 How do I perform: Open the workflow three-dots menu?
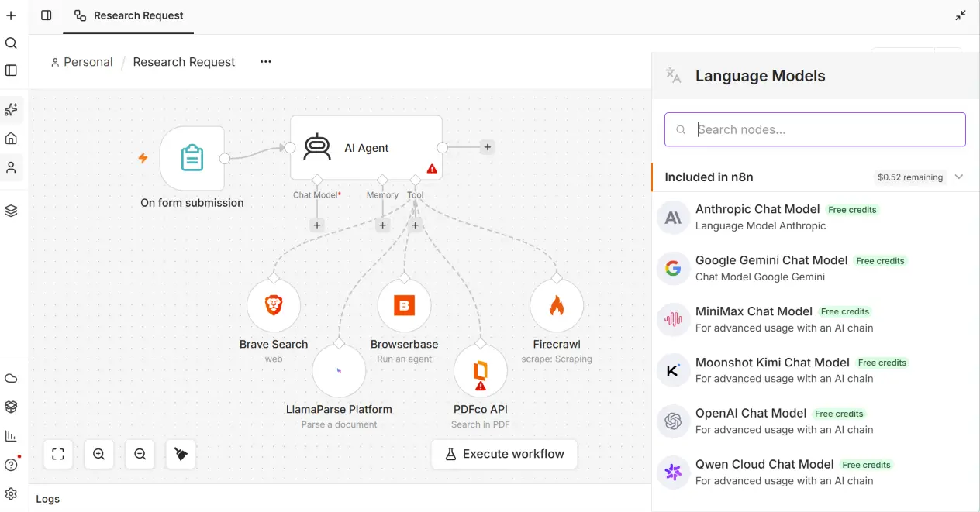[x=266, y=62]
